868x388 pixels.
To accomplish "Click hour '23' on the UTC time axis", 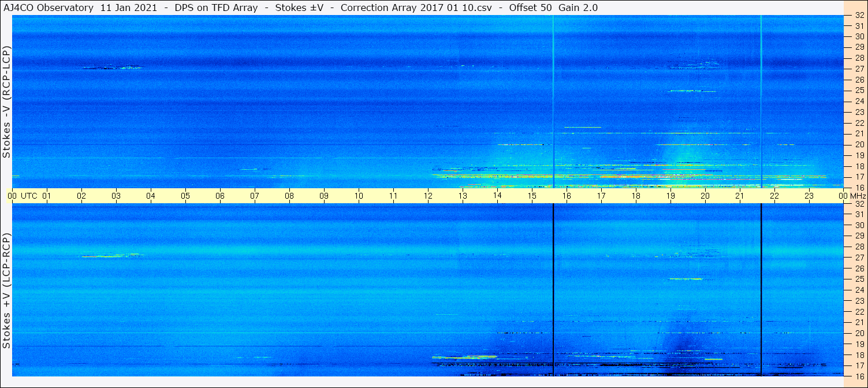I will point(809,196).
